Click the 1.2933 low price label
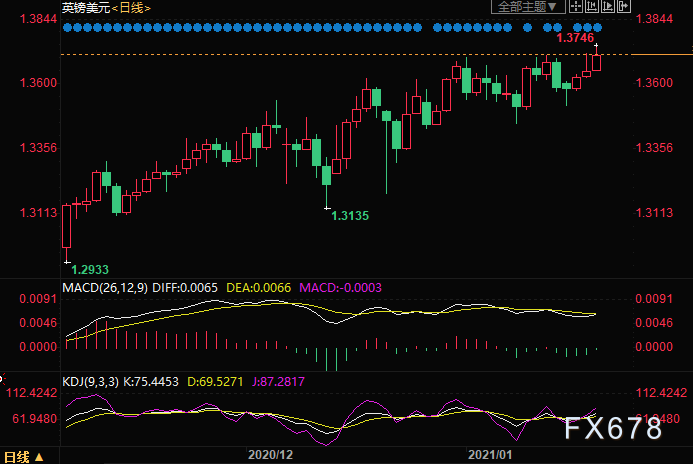Viewport: 693px width, 464px height. click(90, 270)
